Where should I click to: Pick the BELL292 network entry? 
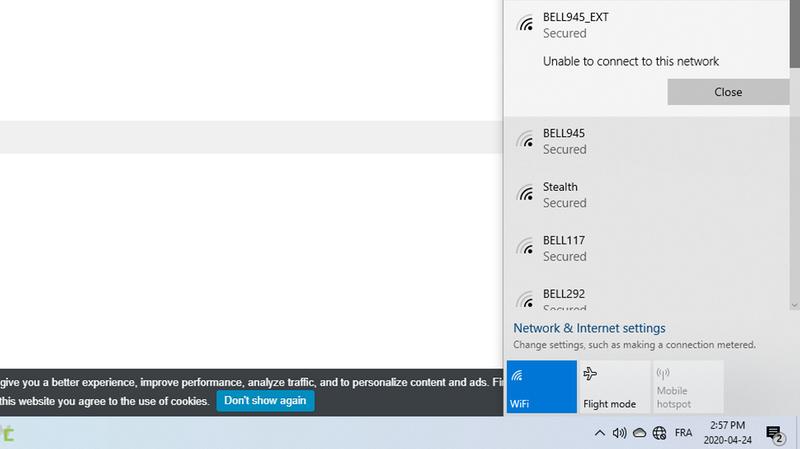click(x=650, y=299)
